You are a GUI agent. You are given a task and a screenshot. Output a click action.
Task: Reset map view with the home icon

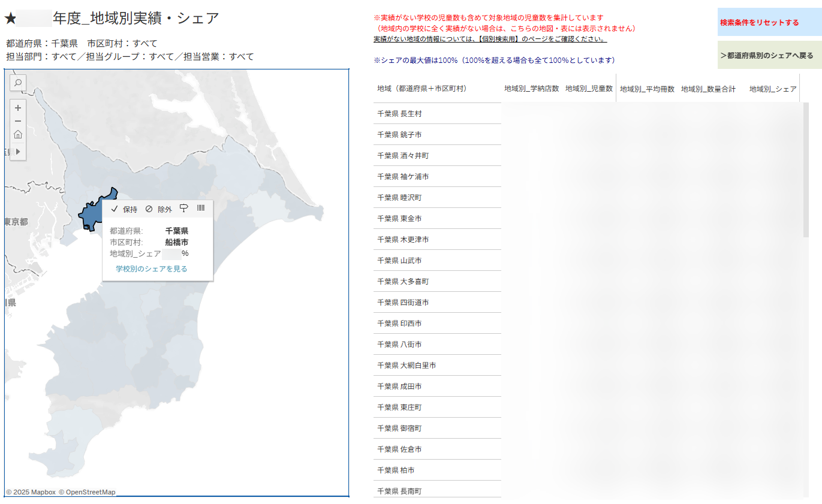[18, 134]
